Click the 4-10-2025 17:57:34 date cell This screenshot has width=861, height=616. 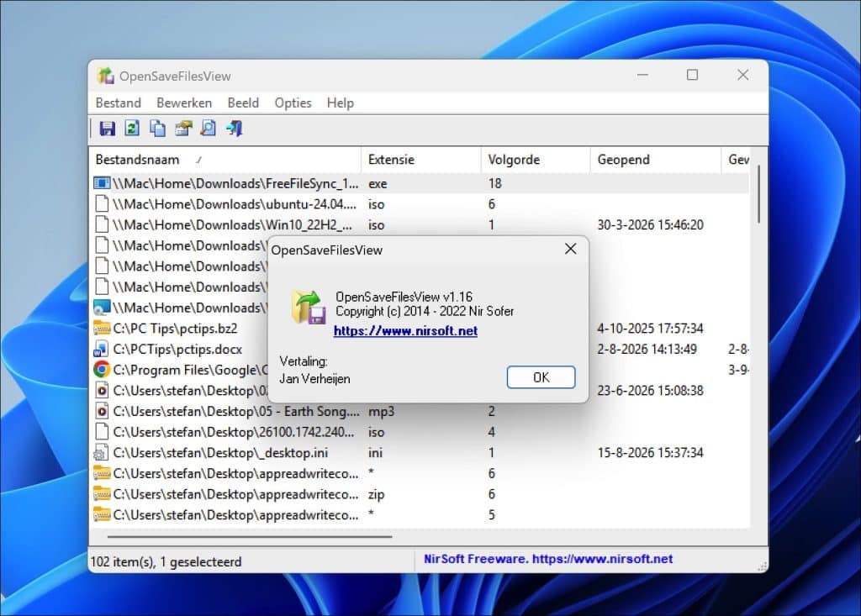coord(650,329)
